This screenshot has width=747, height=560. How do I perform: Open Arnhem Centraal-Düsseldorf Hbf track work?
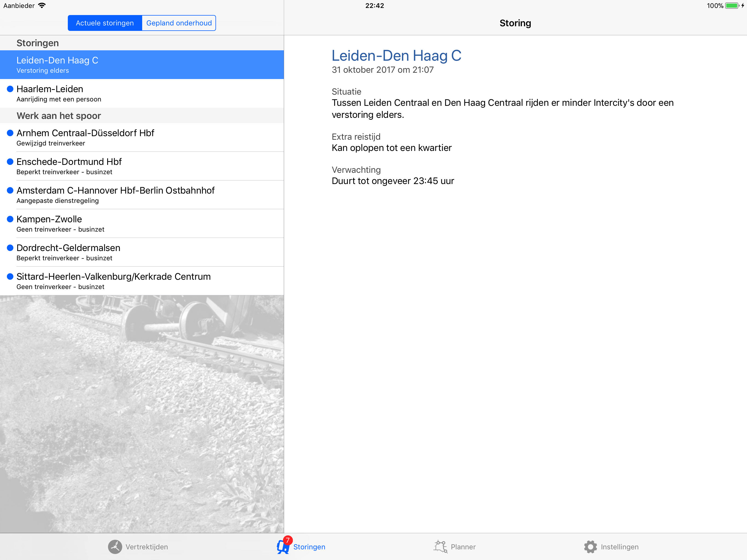click(x=142, y=138)
